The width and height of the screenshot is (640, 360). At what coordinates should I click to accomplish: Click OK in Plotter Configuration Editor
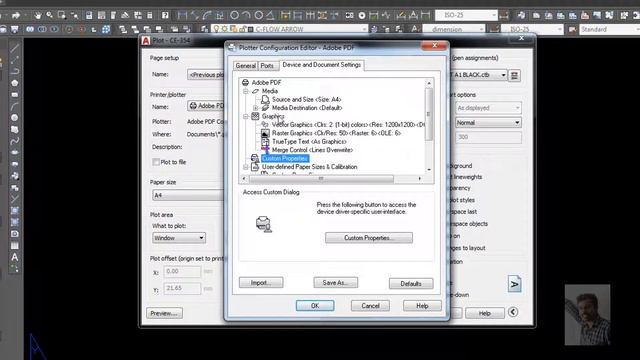(315, 306)
